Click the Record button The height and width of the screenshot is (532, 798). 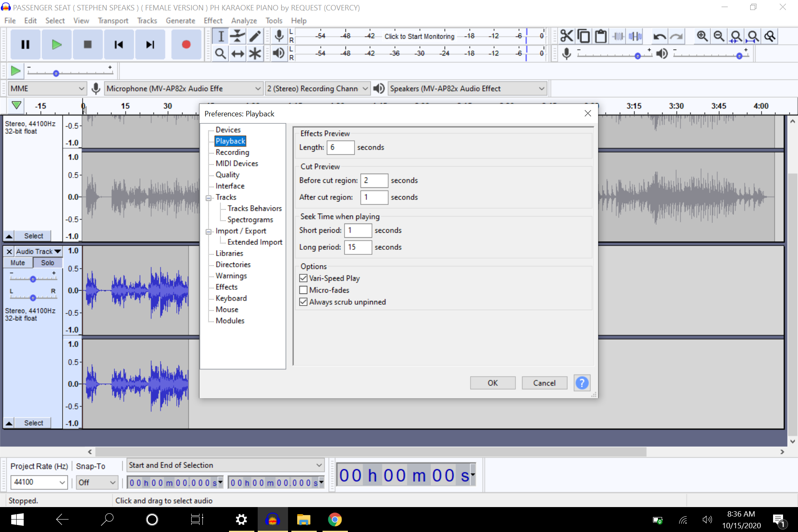coord(186,44)
